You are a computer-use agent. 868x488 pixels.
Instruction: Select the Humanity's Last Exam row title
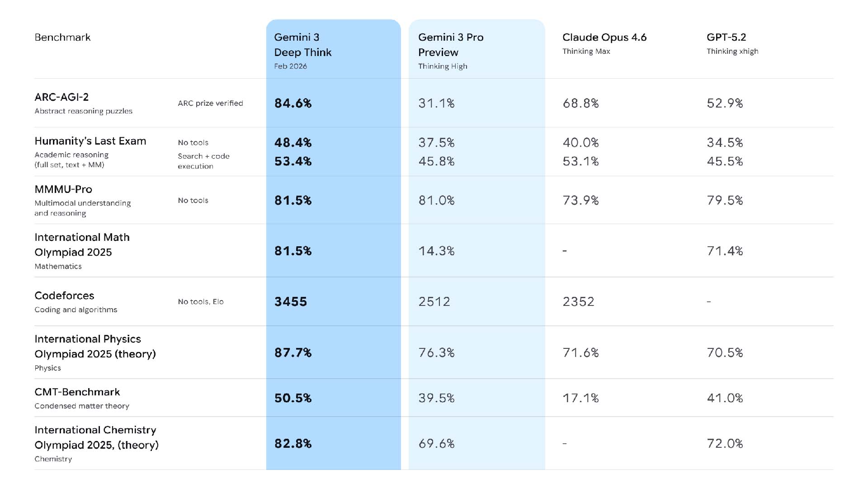pyautogui.click(x=90, y=141)
